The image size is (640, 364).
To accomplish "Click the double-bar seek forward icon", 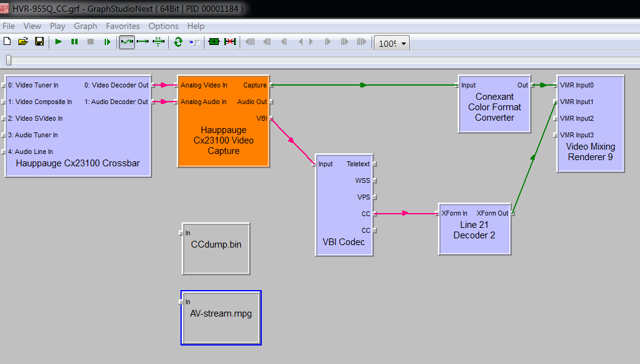I will tap(327, 42).
